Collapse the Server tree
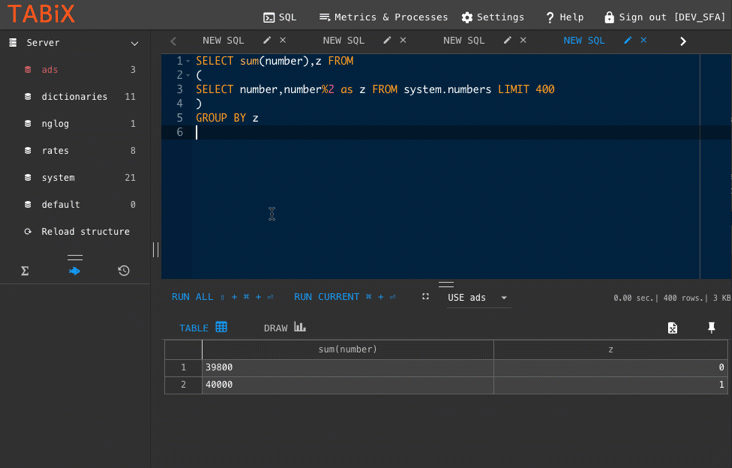 (134, 43)
